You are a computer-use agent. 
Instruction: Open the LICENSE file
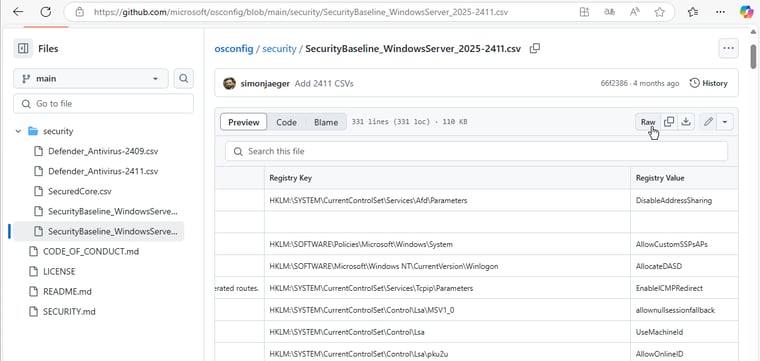(x=59, y=271)
